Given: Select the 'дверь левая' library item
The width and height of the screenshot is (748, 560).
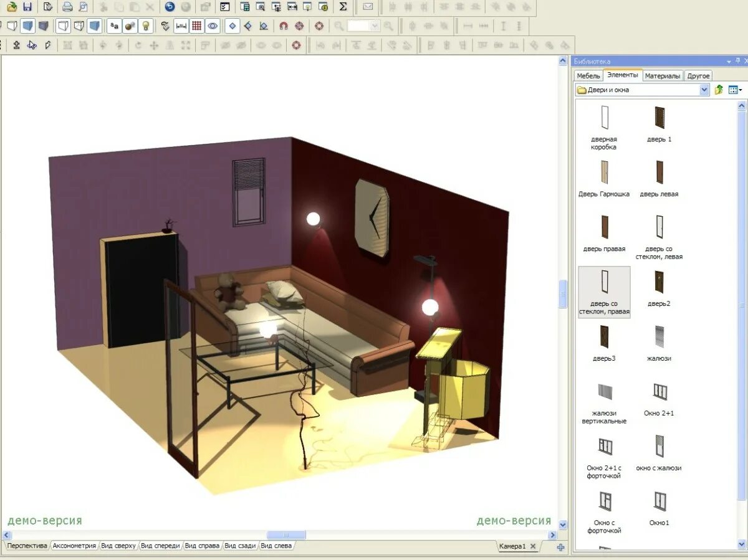Looking at the screenshot, I should [x=659, y=179].
